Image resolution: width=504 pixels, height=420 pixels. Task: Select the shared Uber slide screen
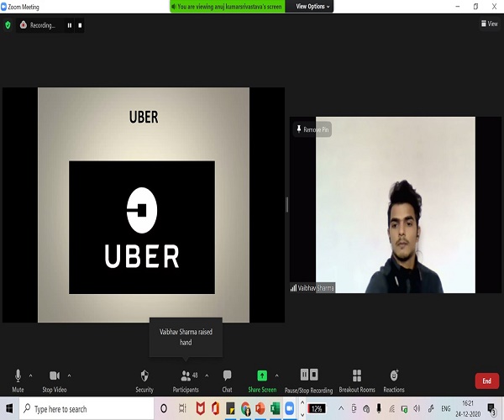(144, 205)
